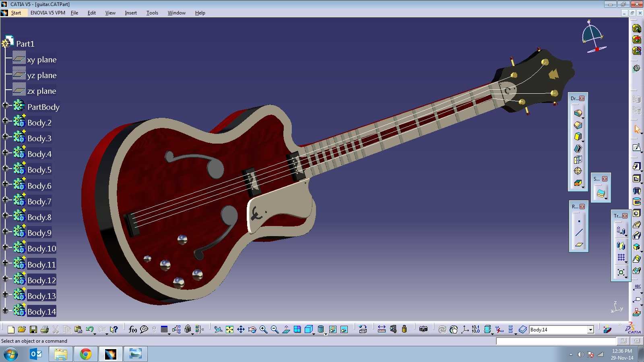The width and height of the screenshot is (644, 362).
Task: Select the Thread/Tap target icon
Action: click(x=578, y=171)
